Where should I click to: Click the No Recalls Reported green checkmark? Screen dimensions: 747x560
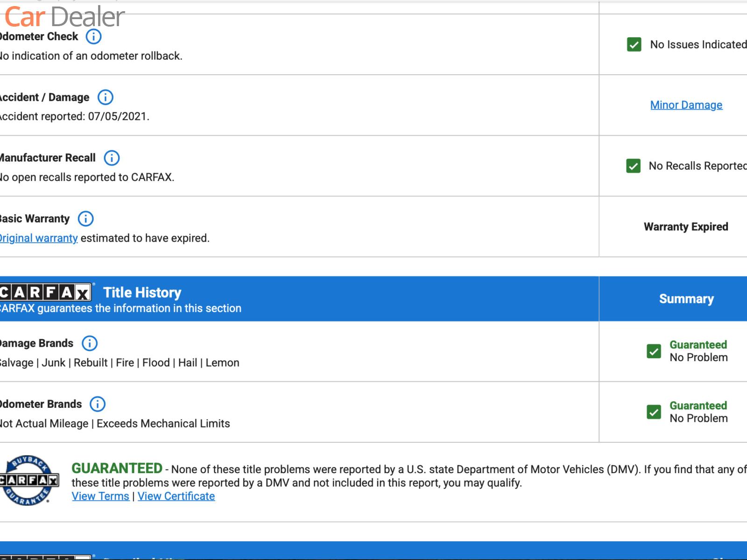[x=633, y=166]
